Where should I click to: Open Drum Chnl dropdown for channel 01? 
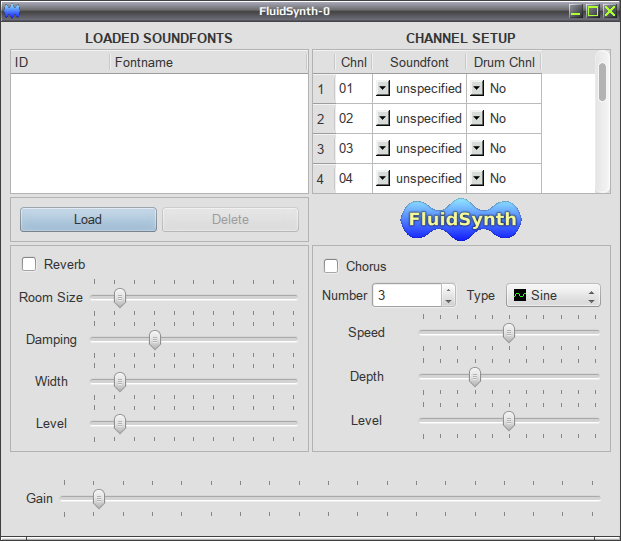pos(477,88)
